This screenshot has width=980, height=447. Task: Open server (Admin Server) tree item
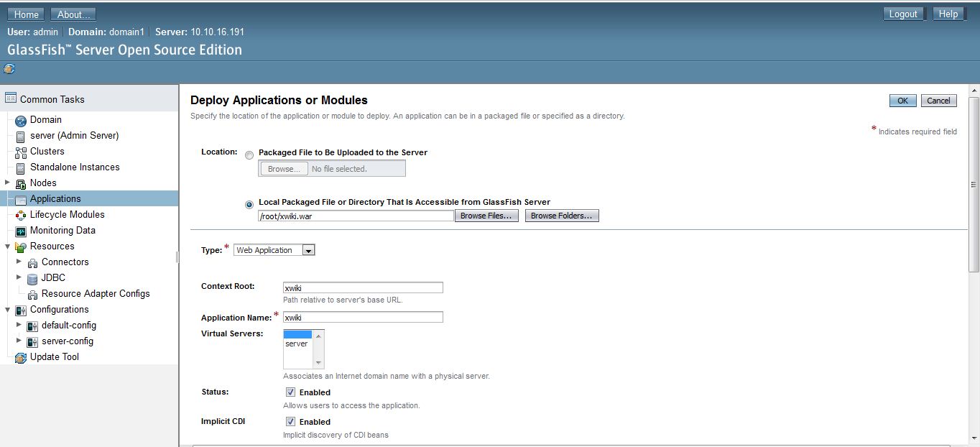point(75,136)
